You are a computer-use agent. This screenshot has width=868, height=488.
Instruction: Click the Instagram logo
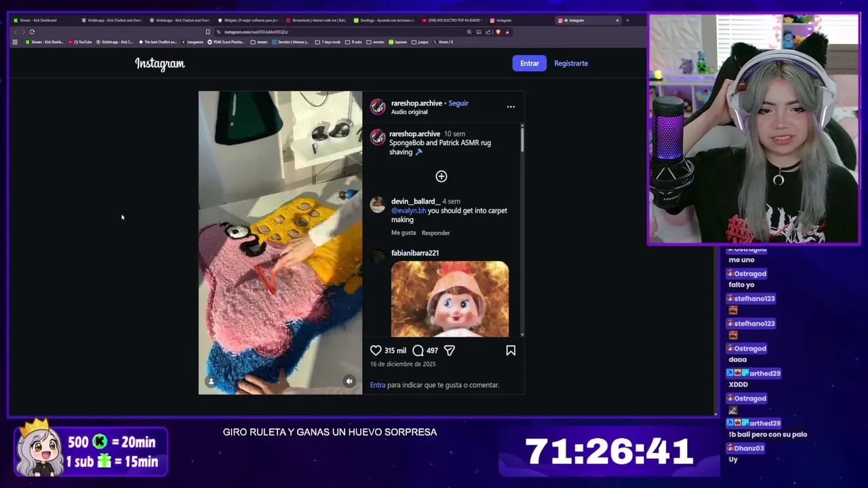tap(160, 64)
